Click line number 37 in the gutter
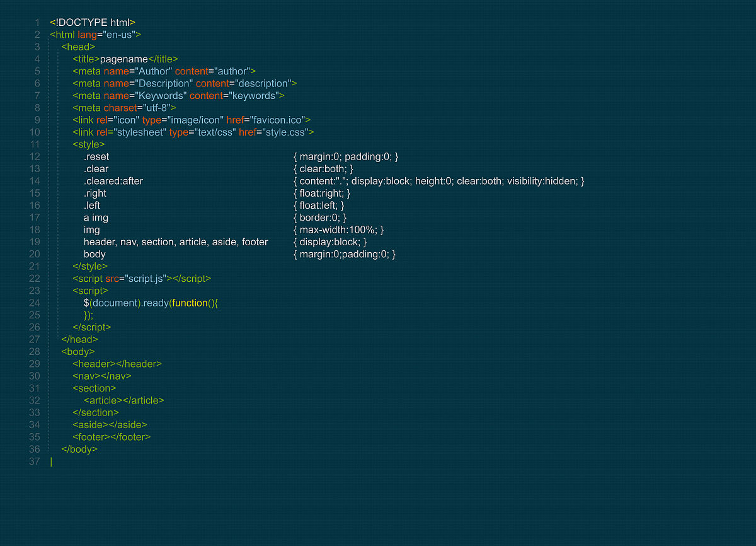The width and height of the screenshot is (756, 546). point(35,462)
